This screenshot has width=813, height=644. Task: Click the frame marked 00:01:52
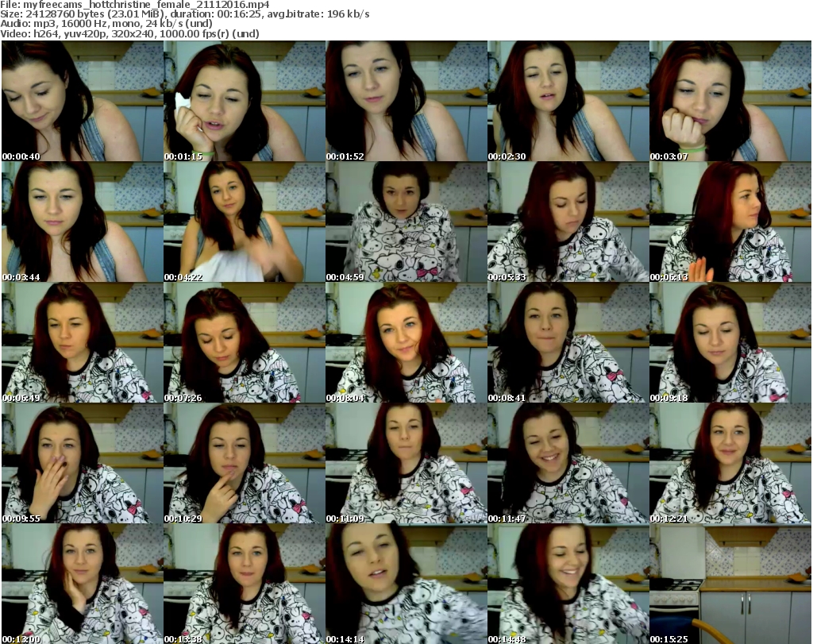(x=406, y=101)
